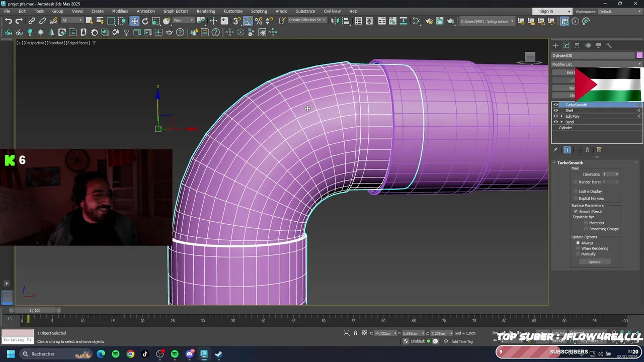Open the Utilities panel wrench tab
Screen dimensions: 644x362
pos(609,45)
